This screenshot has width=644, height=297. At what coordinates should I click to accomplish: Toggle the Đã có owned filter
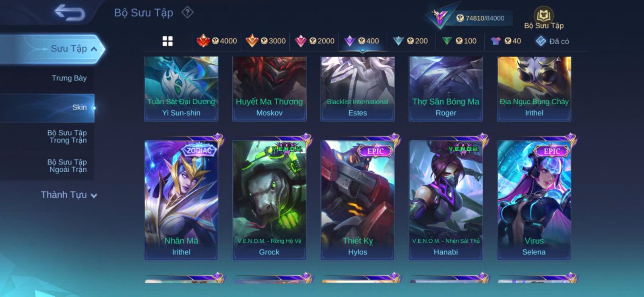coord(552,41)
